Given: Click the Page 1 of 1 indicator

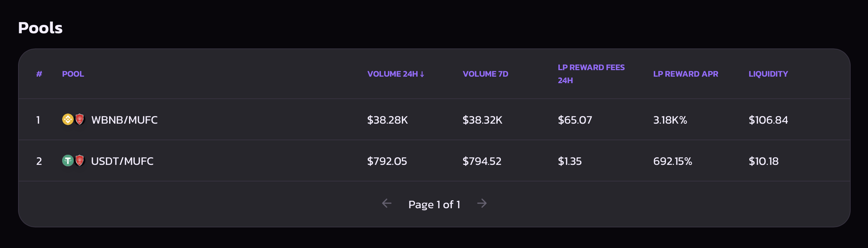Looking at the screenshot, I should [434, 204].
